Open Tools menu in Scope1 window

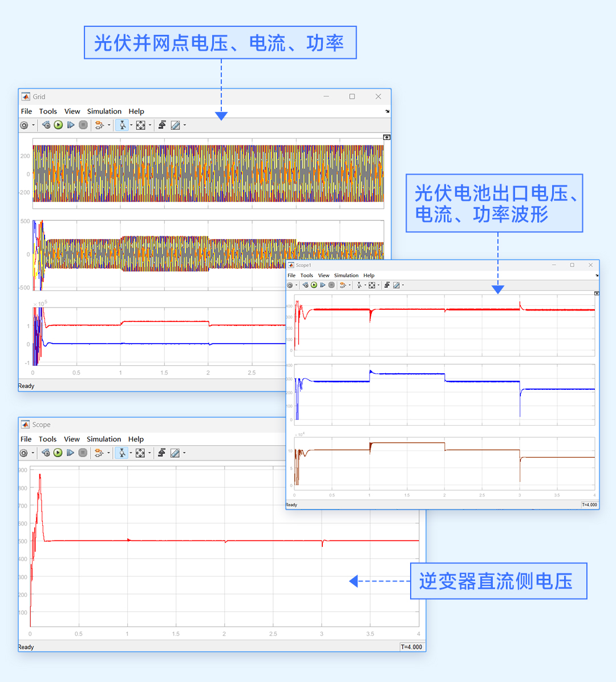(x=306, y=275)
